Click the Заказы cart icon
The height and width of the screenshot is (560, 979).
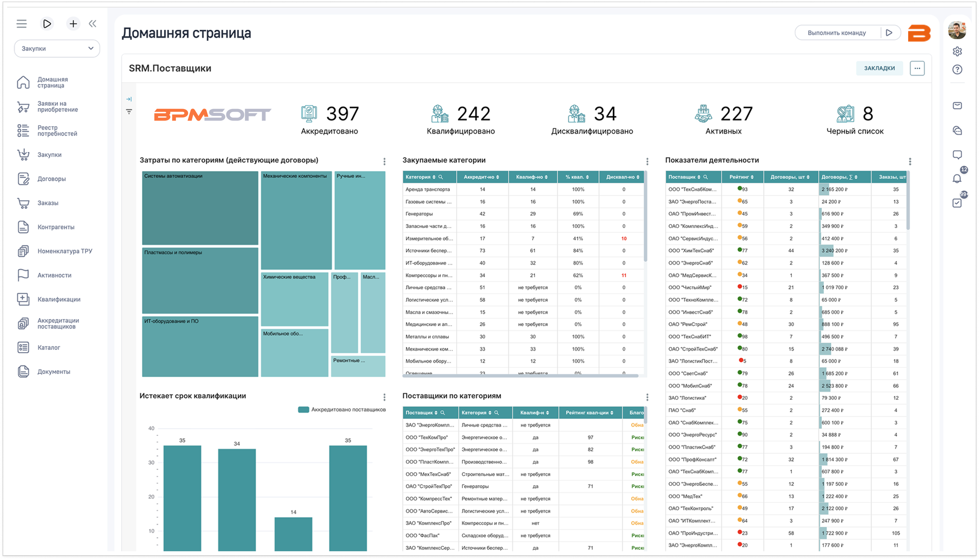coord(23,203)
